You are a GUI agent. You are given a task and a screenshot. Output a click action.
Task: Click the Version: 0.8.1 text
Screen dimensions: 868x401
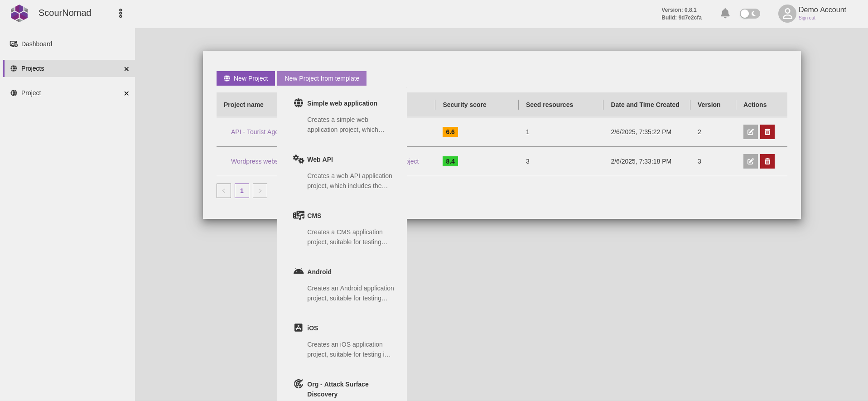coord(679,10)
